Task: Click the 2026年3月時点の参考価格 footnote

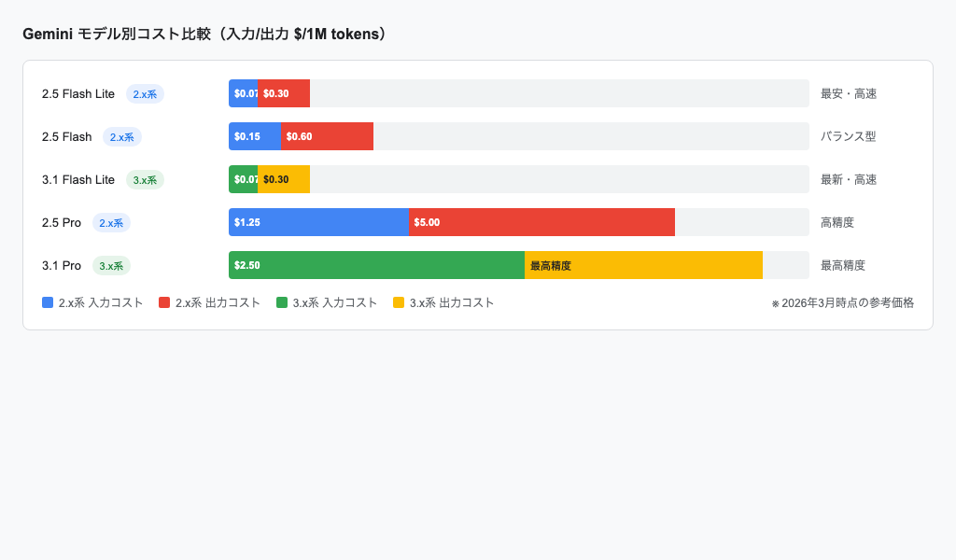Action: pyautogui.click(x=842, y=302)
